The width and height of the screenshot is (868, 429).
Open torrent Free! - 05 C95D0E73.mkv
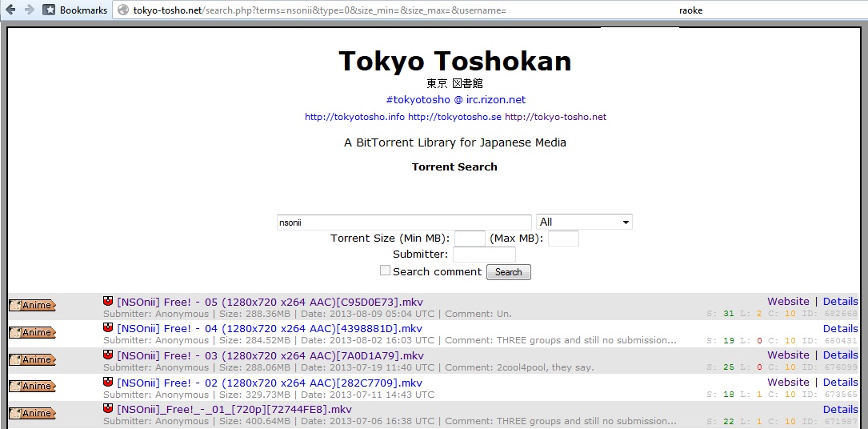pos(270,302)
